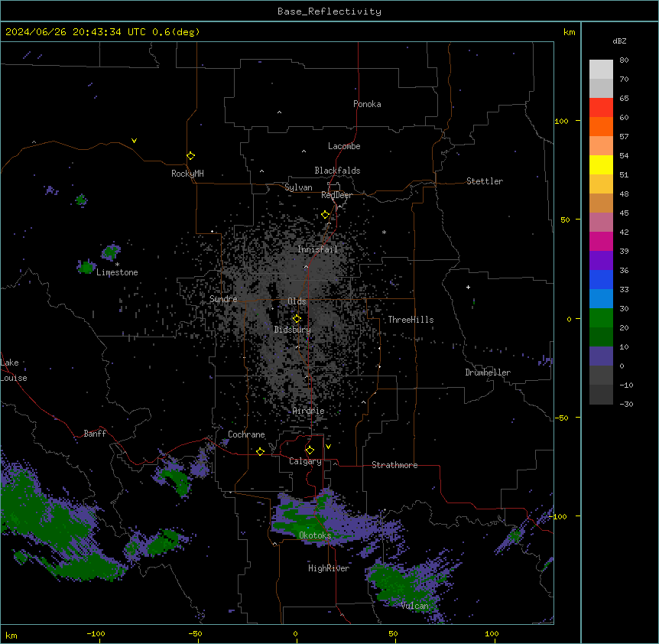The height and width of the screenshot is (644, 659).
Task: Click the Vulcan label
Action: click(415, 606)
